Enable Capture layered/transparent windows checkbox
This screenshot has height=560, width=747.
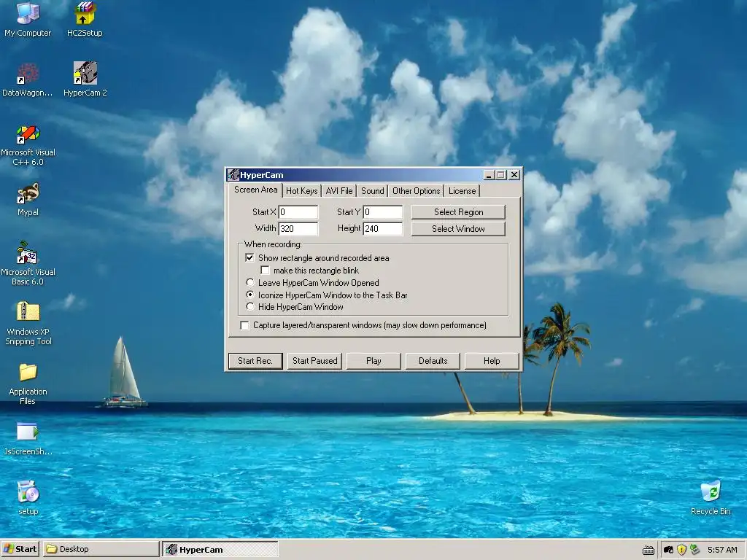coord(244,325)
